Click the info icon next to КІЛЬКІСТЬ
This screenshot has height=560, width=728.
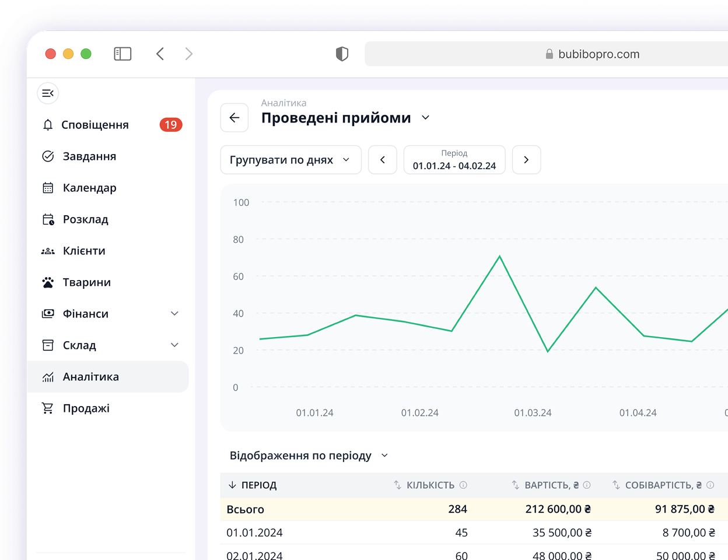pyautogui.click(x=463, y=485)
